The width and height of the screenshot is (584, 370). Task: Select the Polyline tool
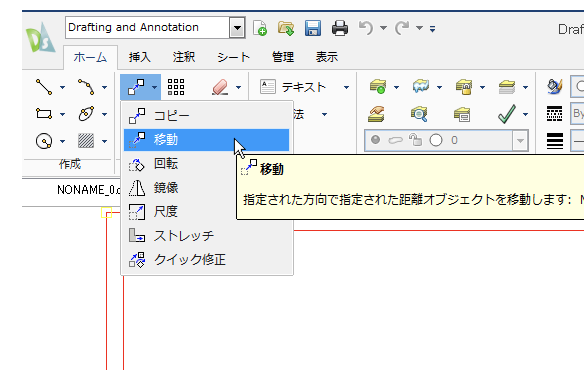86,87
